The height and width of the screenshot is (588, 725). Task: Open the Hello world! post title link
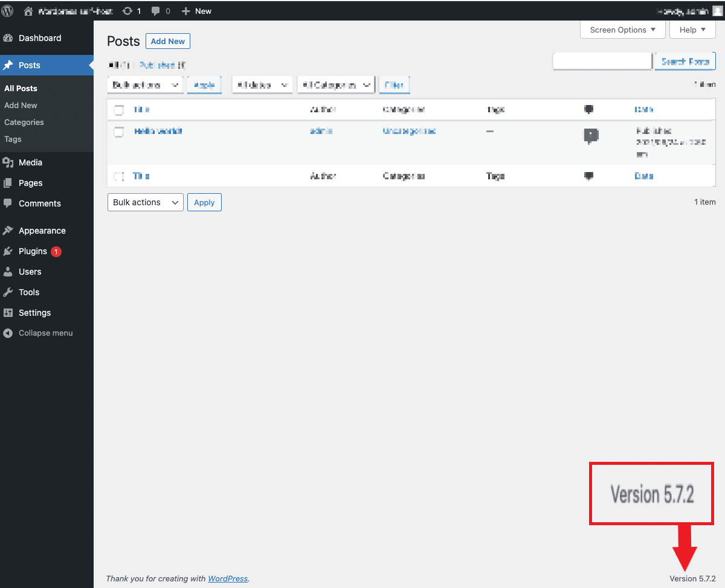click(158, 131)
